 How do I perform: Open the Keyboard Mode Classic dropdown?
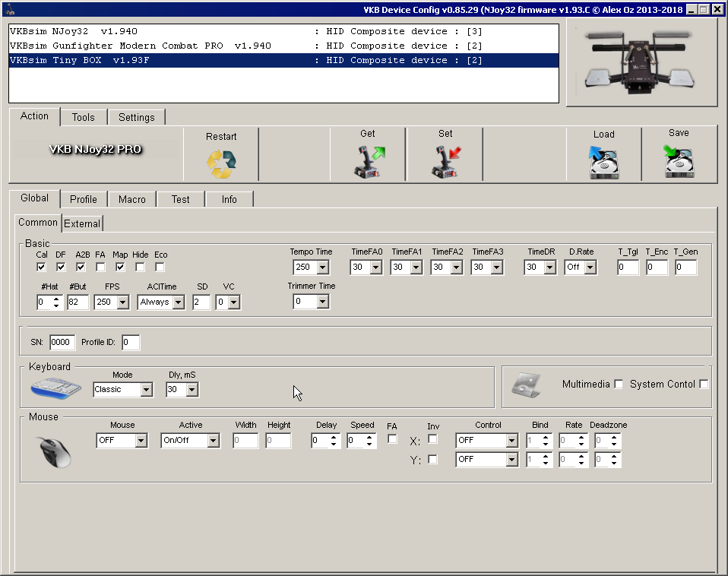(147, 390)
